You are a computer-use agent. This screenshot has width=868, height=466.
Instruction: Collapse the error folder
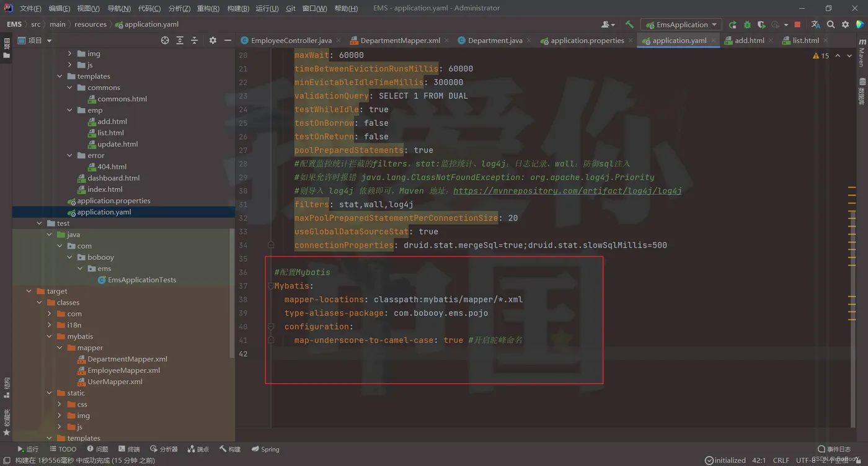click(70, 155)
